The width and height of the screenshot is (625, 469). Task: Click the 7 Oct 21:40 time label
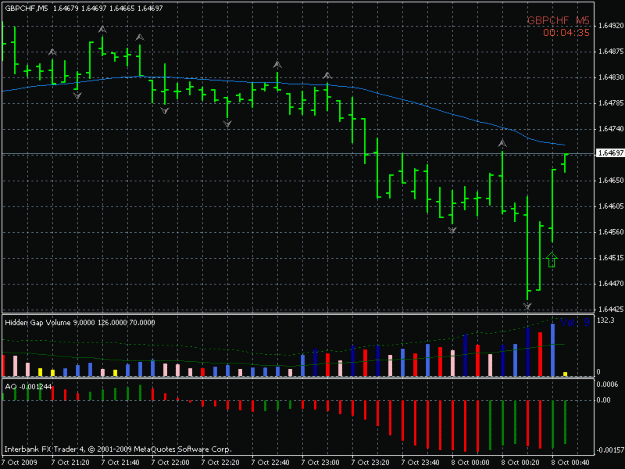[x=120, y=463]
